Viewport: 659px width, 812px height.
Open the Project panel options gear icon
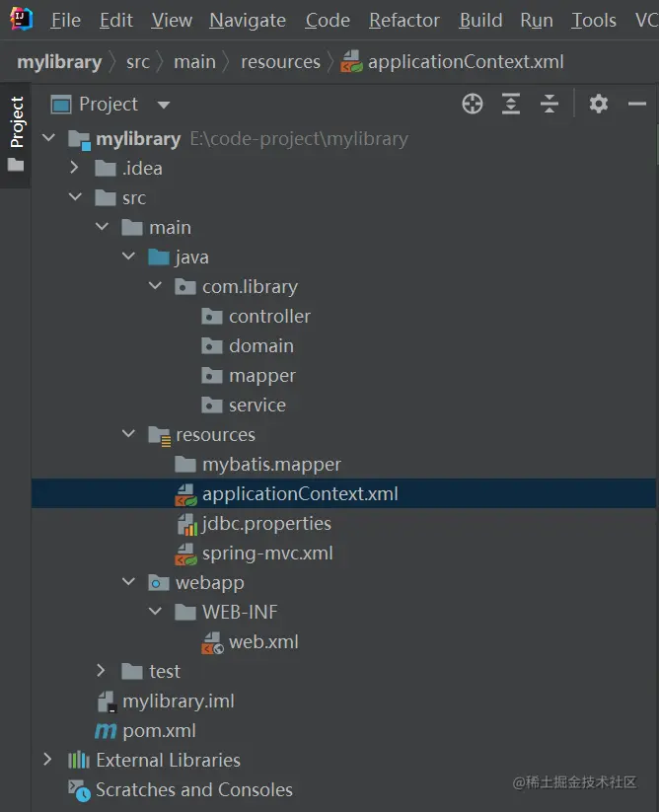[x=598, y=103]
